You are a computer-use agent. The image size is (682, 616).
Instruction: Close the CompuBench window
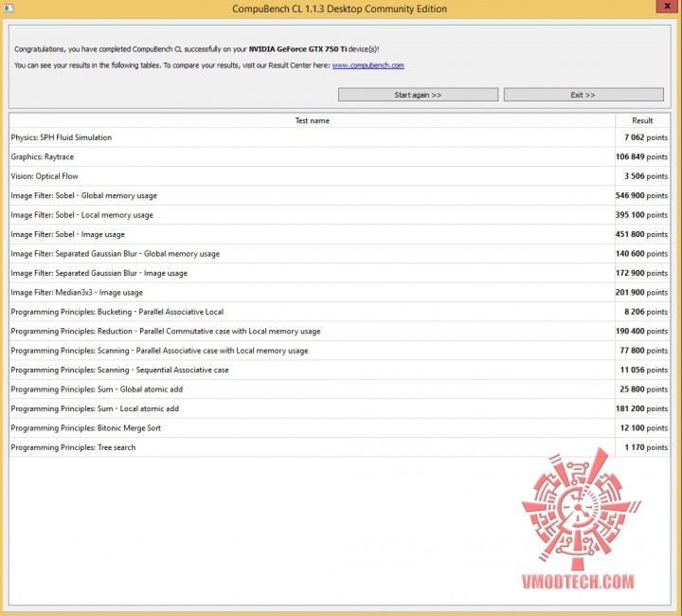click(x=668, y=6)
